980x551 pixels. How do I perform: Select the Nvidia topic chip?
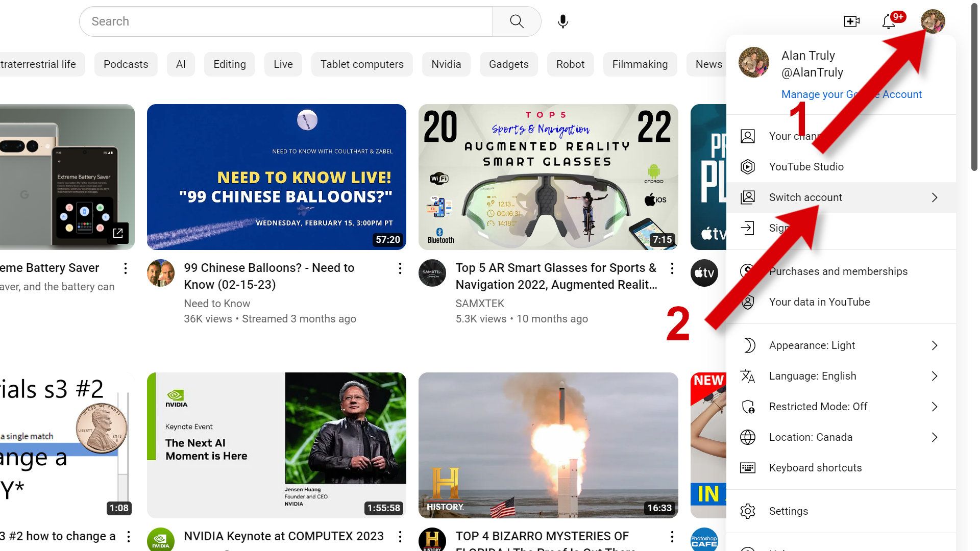click(x=446, y=64)
